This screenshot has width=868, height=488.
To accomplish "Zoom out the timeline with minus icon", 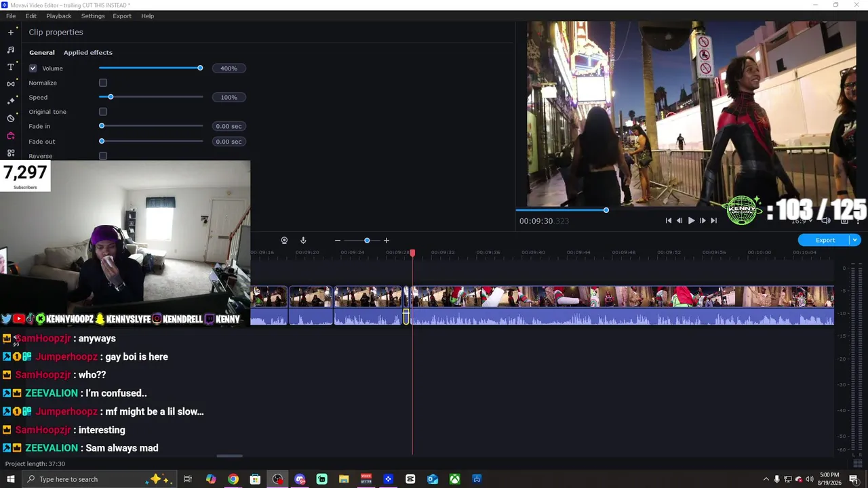I will [337, 241].
